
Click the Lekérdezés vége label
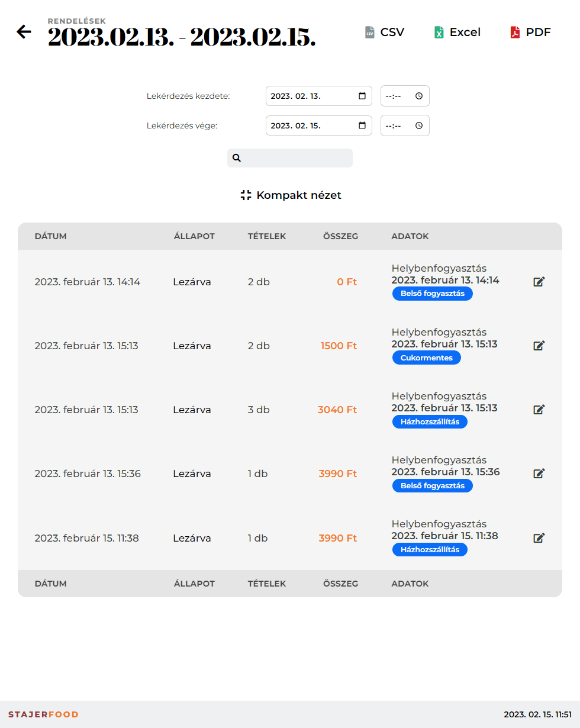[182, 125]
